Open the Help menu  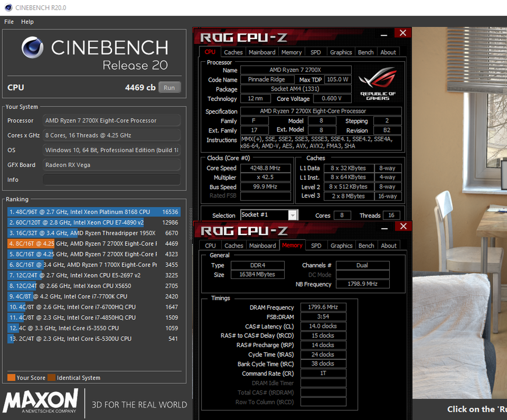click(27, 22)
